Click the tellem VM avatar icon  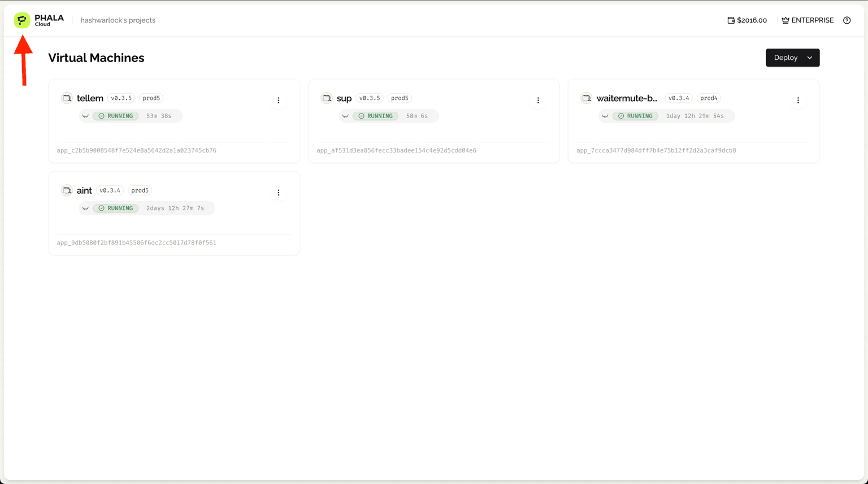(67, 98)
